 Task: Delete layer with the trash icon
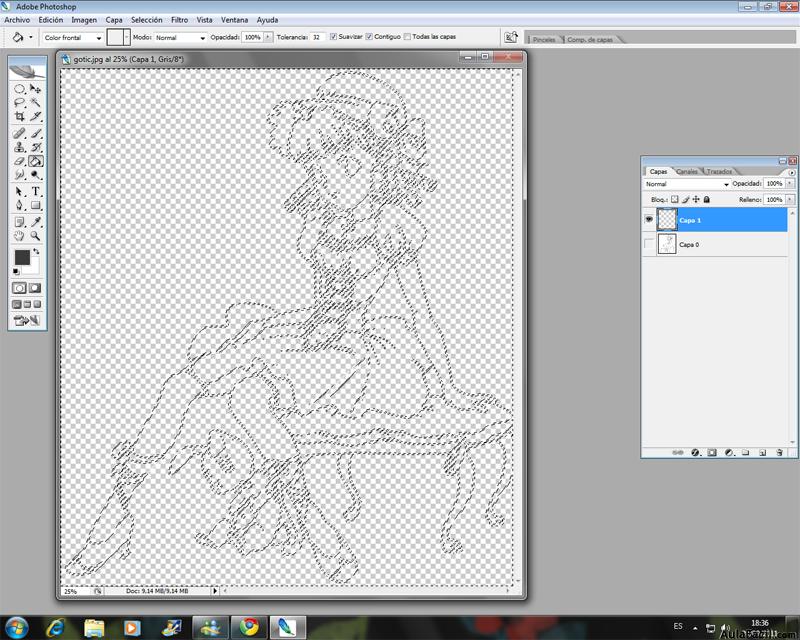tap(779, 452)
